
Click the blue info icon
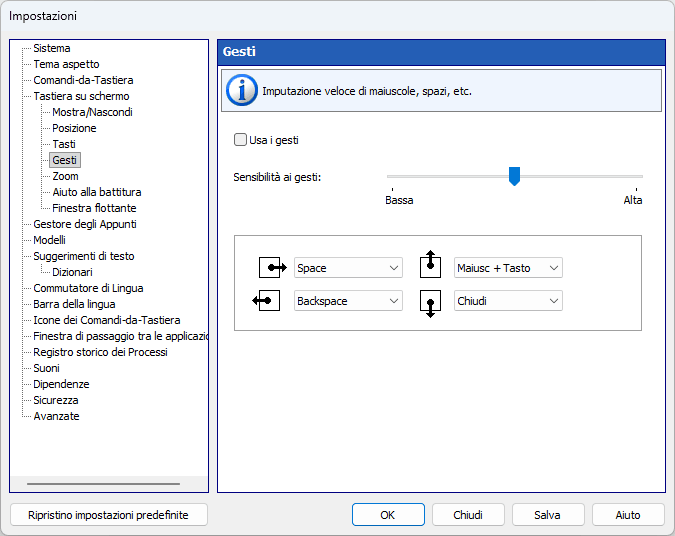(242, 91)
